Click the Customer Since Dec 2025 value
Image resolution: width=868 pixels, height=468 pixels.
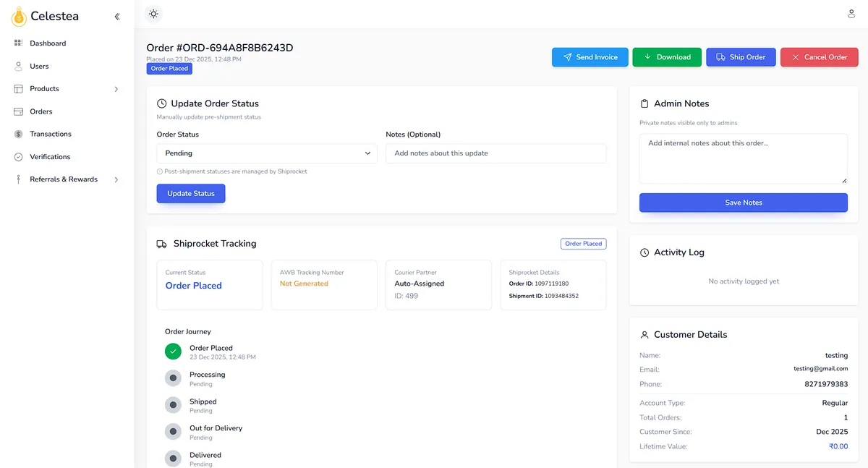pos(832,432)
